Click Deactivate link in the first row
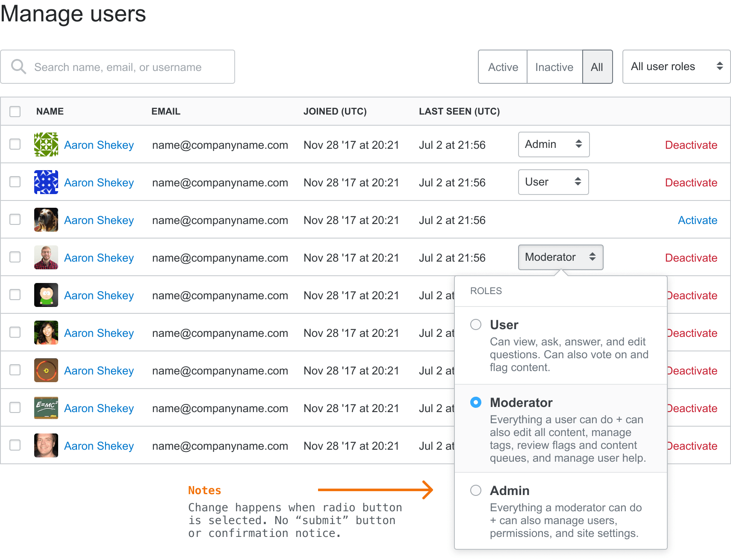This screenshot has height=560, width=731. [x=691, y=145]
